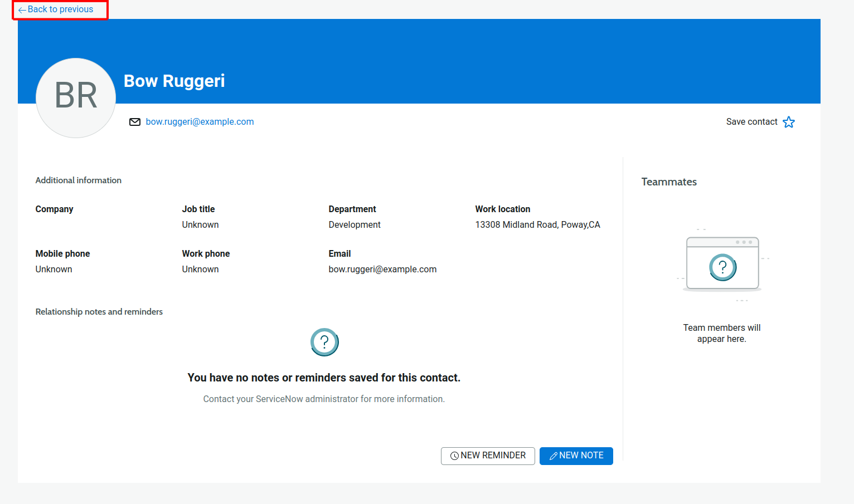
Task: Toggle the Save contact star icon
Action: (x=789, y=122)
